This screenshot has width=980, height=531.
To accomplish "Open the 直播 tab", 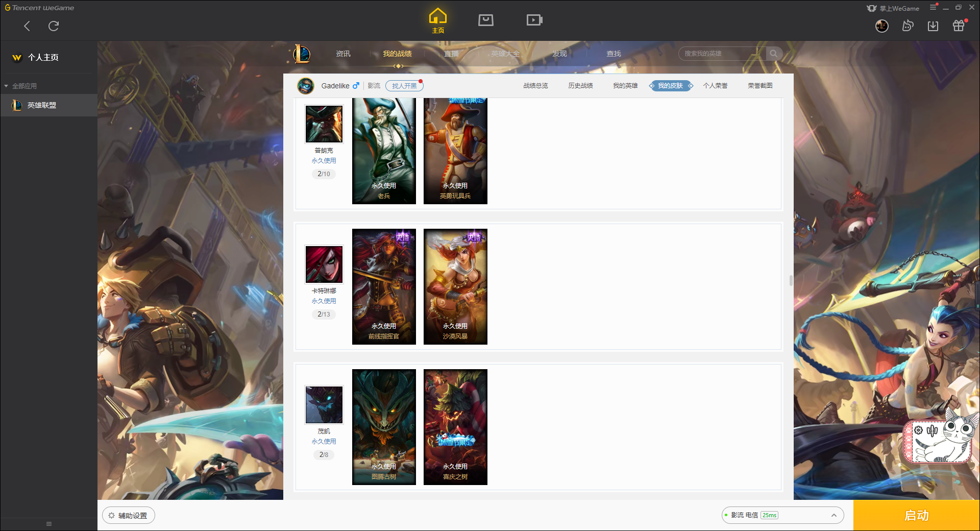I will pyautogui.click(x=451, y=54).
